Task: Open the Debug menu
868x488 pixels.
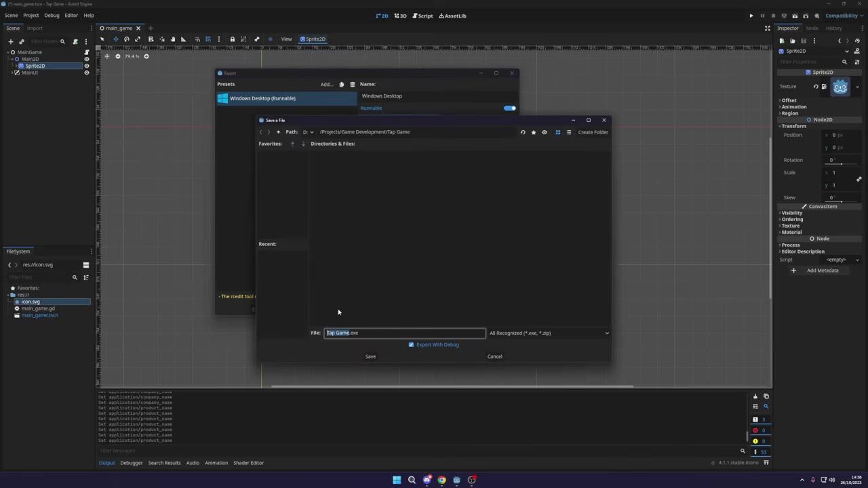Action: 52,16
